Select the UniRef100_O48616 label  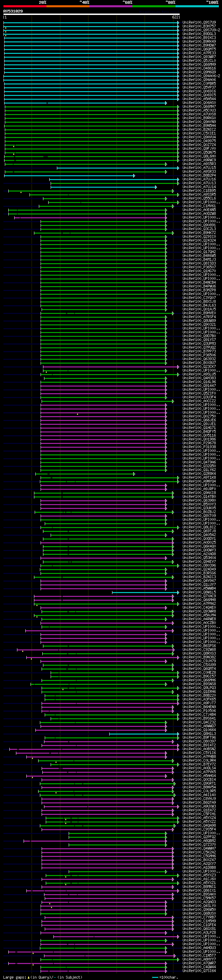(199, 68)
